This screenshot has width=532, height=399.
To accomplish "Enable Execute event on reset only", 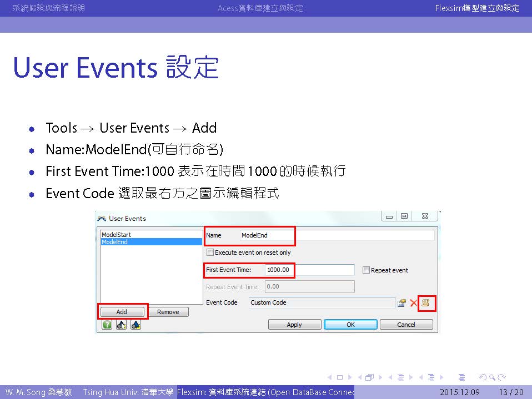I will click(x=210, y=252).
